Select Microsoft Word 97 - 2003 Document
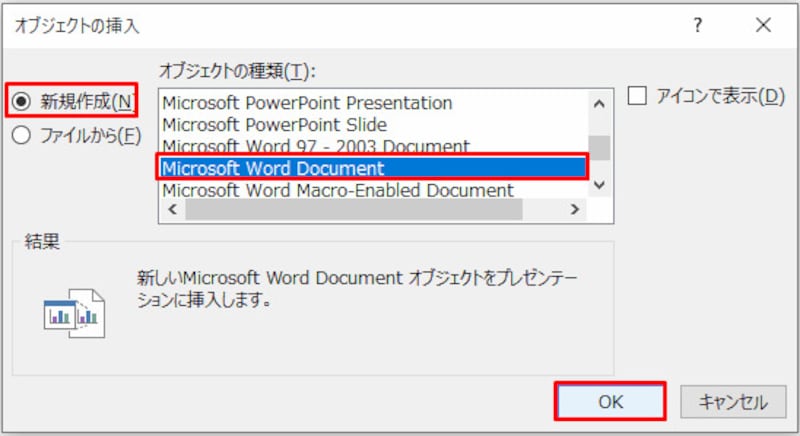 click(x=315, y=146)
